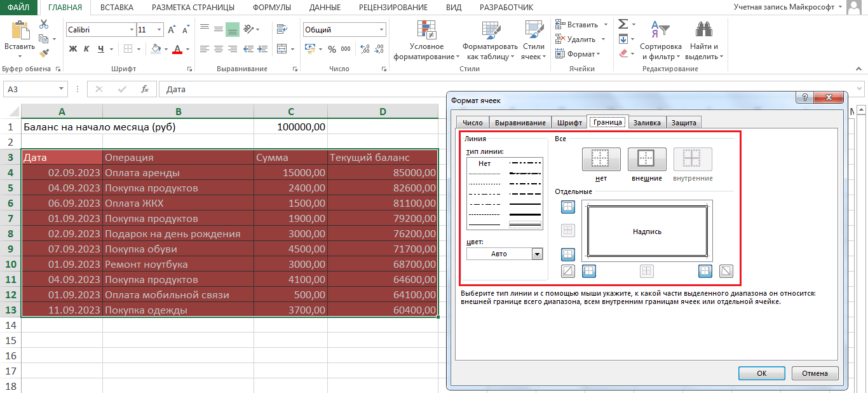This screenshot has width=868, height=393.
Task: Click the increase font size icon
Action: click(x=172, y=30)
